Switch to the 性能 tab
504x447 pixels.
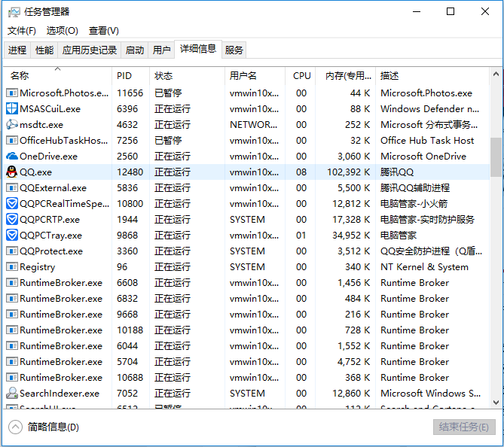[44, 50]
